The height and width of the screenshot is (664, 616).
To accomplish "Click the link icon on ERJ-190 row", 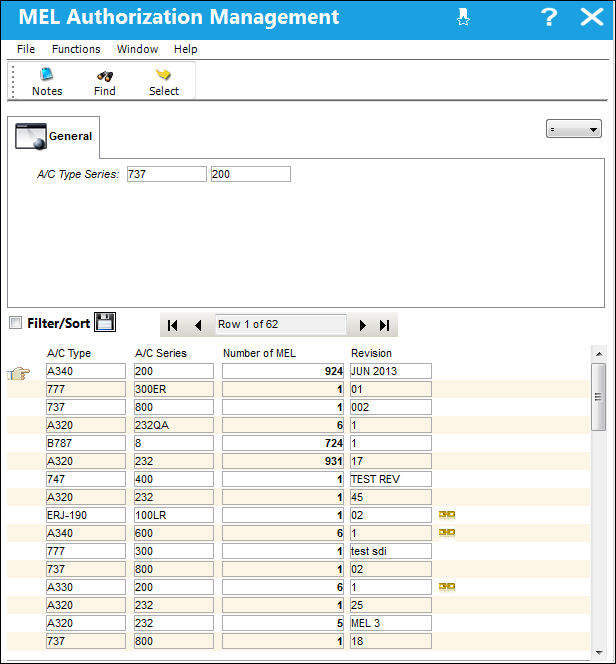I will [x=447, y=515].
